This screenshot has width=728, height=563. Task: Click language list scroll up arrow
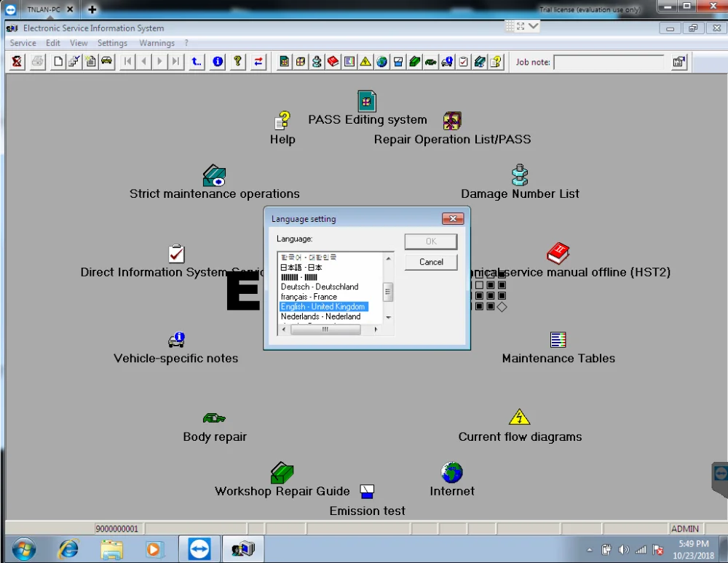388,257
